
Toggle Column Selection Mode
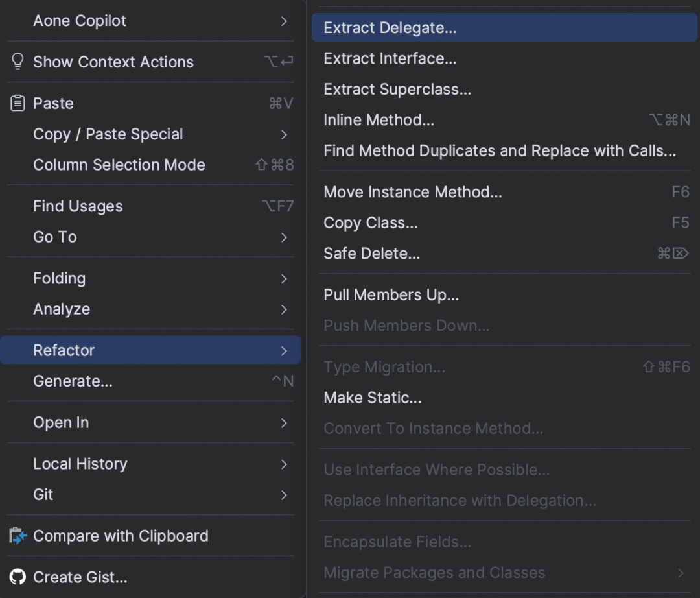click(150, 165)
